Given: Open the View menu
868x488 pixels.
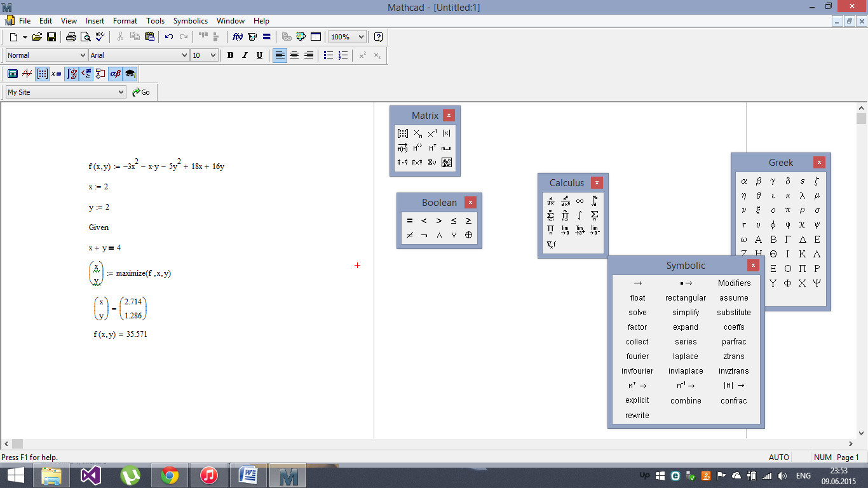Looking at the screenshot, I should point(69,21).
